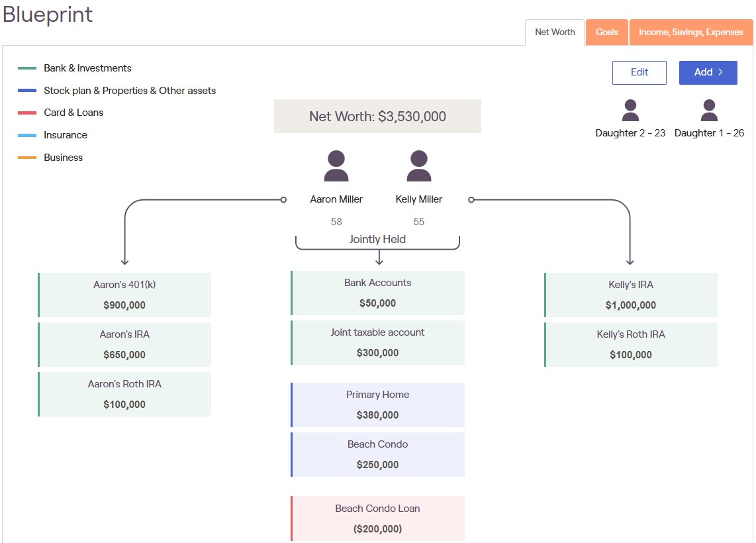The height and width of the screenshot is (543, 756).
Task: Click Aaron Miller's person icon
Action: 336,166
